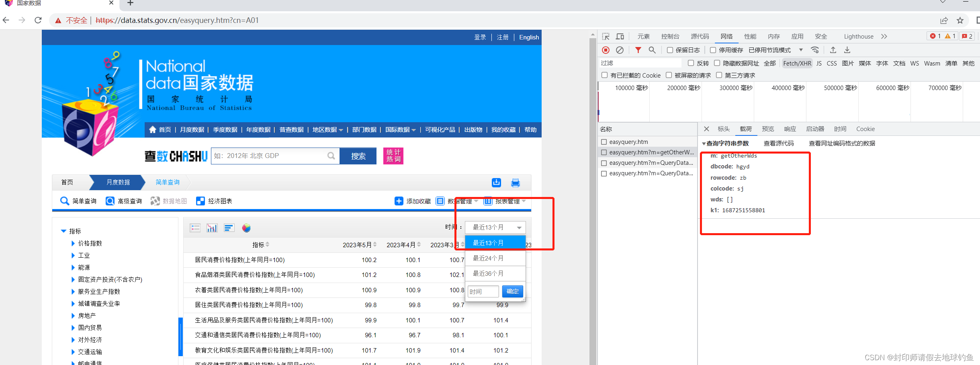This screenshot has width=980, height=365.
Task: Tick the 有已拦截的 Cookie checkbox
Action: click(x=604, y=75)
